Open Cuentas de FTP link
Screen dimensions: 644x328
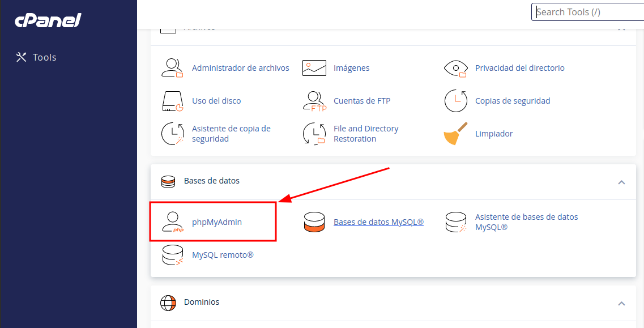point(362,101)
